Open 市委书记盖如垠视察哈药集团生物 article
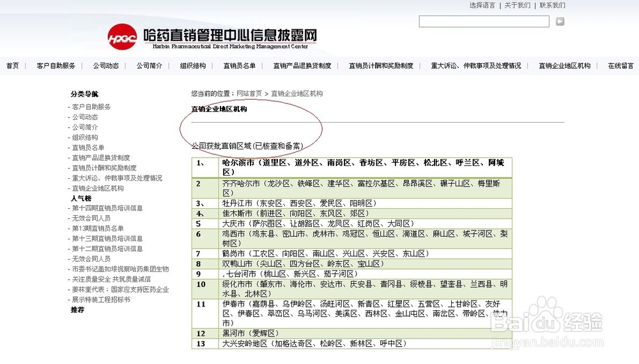This screenshot has width=639, height=364. pos(120,269)
